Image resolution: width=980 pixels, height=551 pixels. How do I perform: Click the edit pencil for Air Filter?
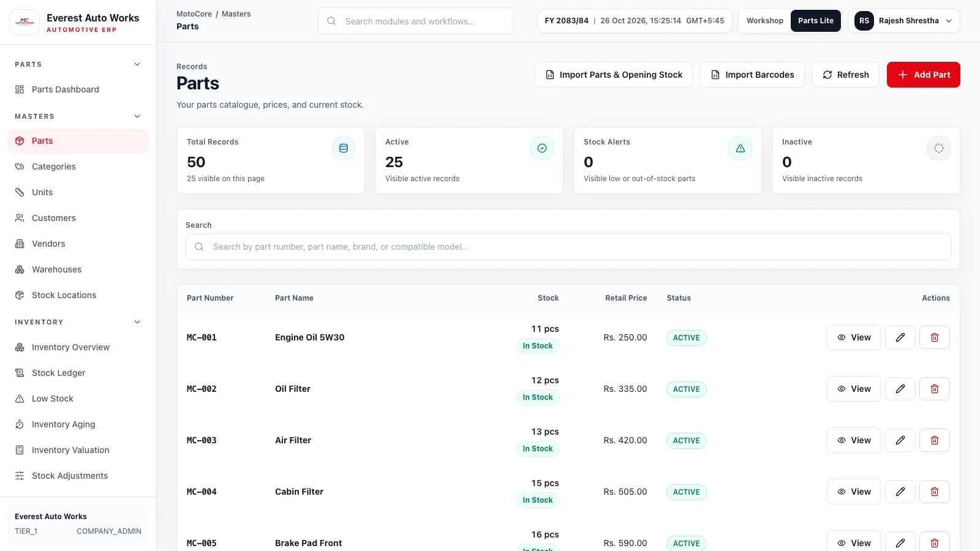click(x=900, y=440)
